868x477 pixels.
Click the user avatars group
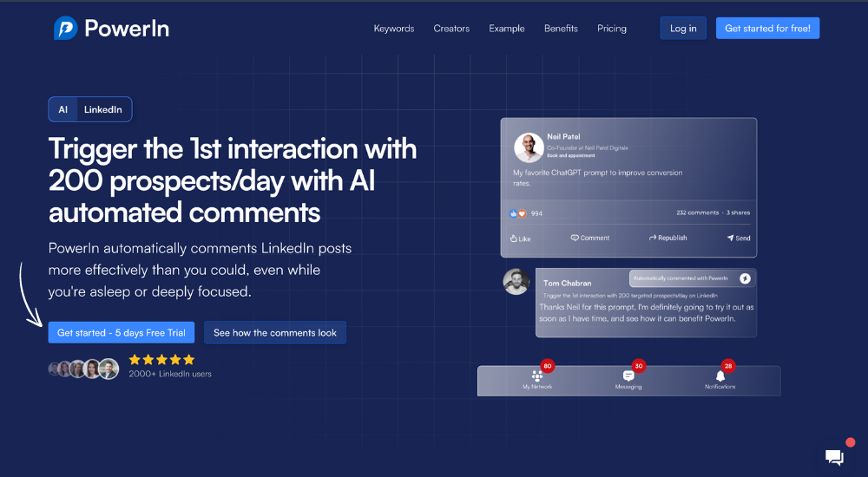pyautogui.click(x=83, y=369)
